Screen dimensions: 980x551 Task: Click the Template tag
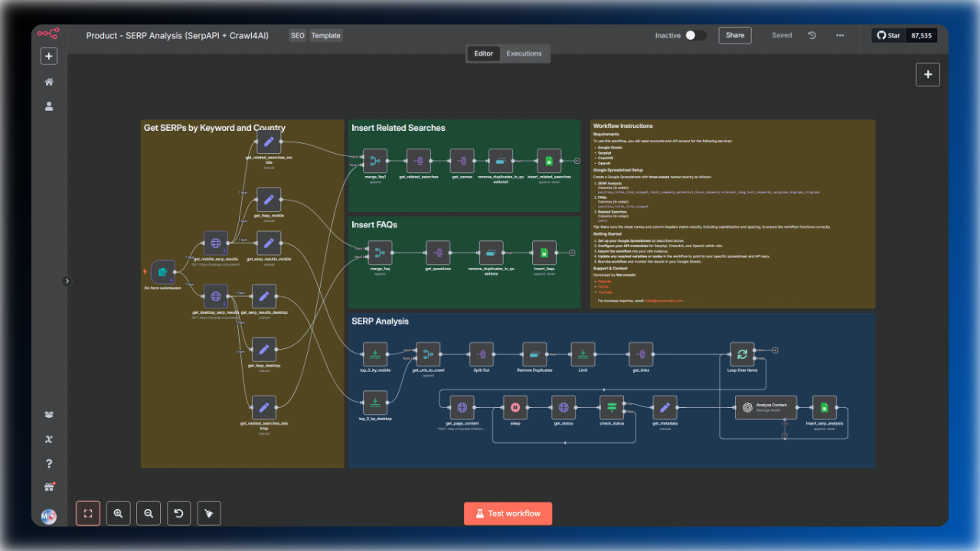coord(325,35)
